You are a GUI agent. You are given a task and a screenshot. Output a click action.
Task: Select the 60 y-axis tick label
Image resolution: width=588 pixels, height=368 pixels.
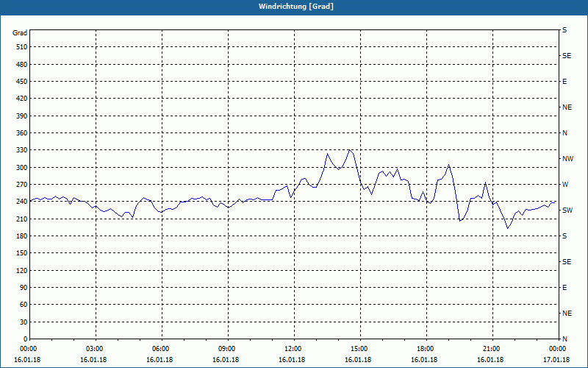24,305
